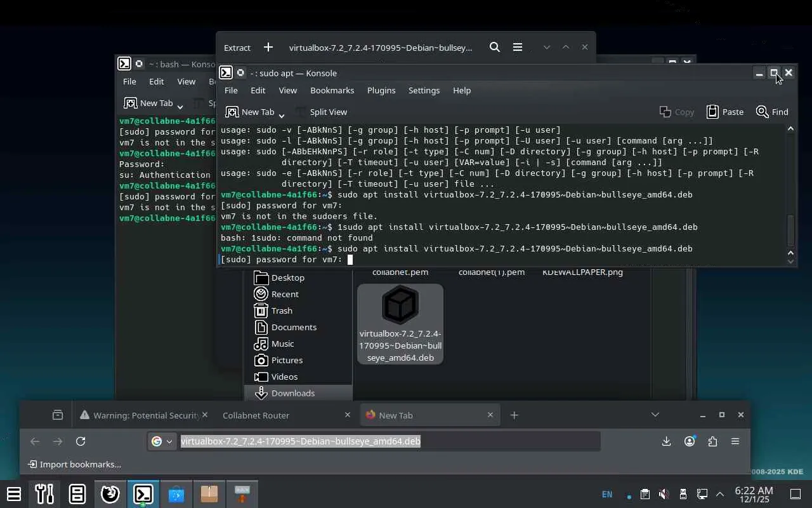Click Split View in the Konsole toolbar
The width and height of the screenshot is (812, 508).
pyautogui.click(x=321, y=112)
